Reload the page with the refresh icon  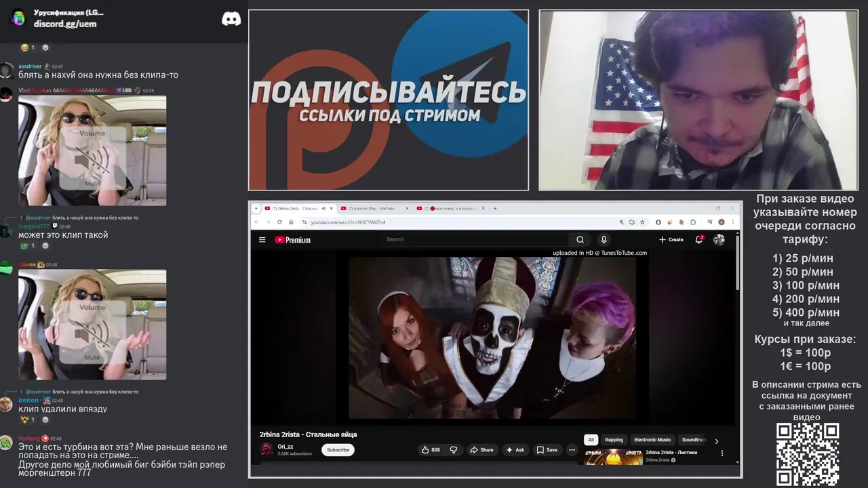279,222
